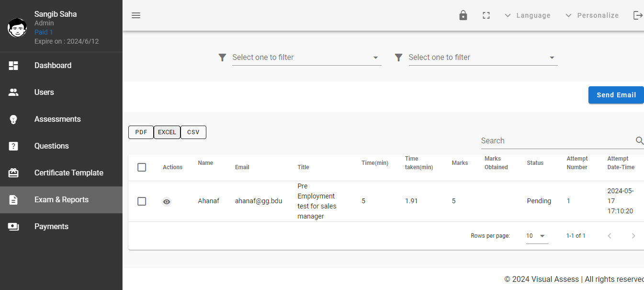Toggle the hamburger menu to collapse sidebar
Screen dimensions: 644x290
pos(136,15)
